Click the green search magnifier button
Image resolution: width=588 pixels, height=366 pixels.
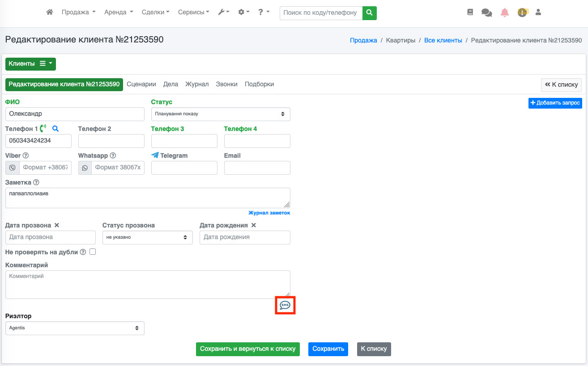coord(369,13)
